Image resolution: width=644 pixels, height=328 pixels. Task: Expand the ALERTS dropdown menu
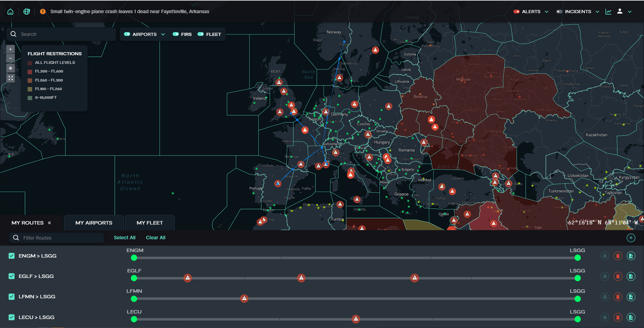pos(547,11)
